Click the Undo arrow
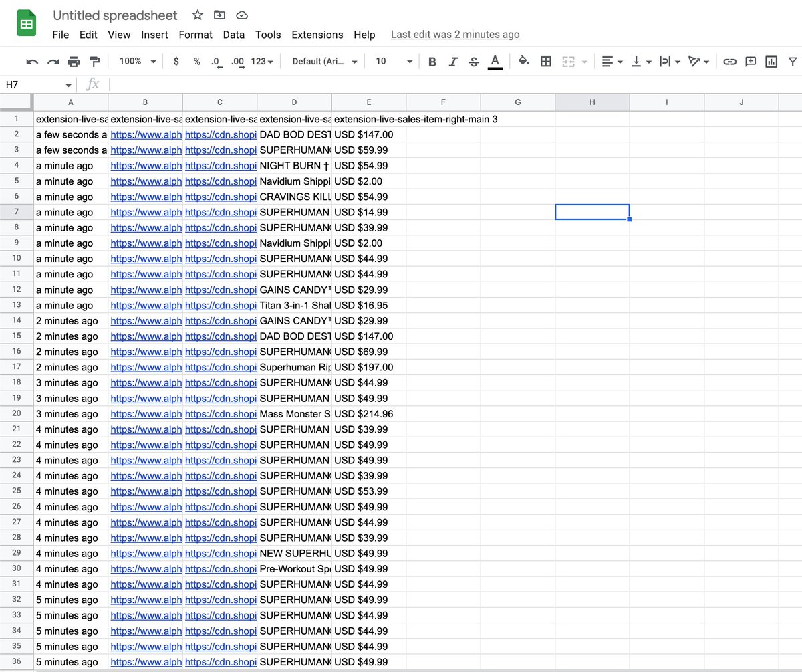Viewport: 802px width, 672px height. (x=32, y=62)
